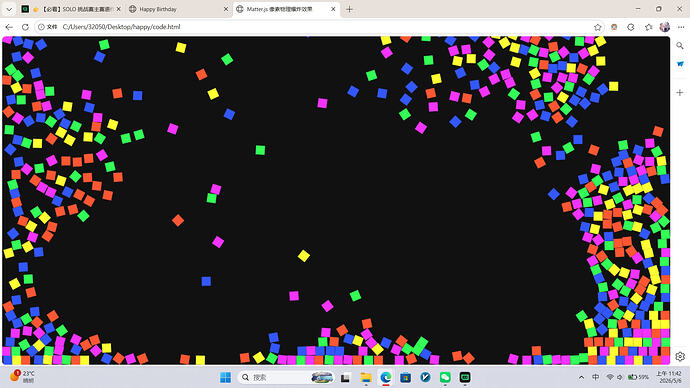Image resolution: width=690 pixels, height=388 pixels.
Task: Open Microsoft Store from taskbar
Action: pyautogui.click(x=405, y=377)
